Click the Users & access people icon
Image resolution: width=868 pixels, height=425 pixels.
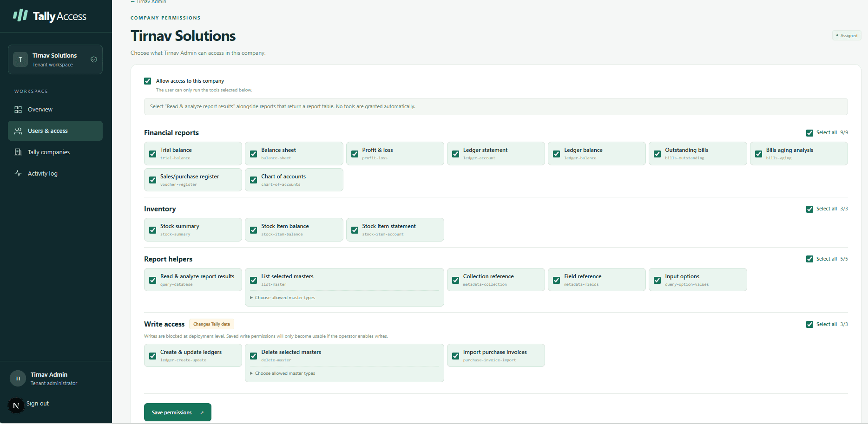coord(18,131)
